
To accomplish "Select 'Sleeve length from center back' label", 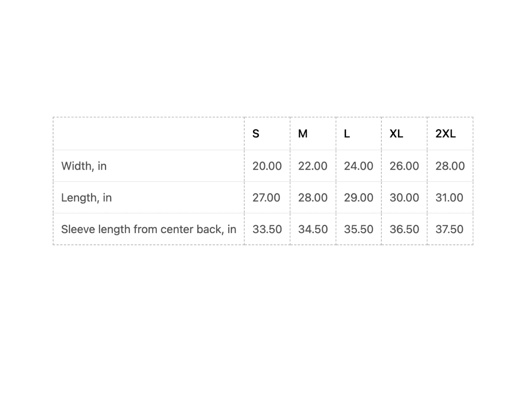I will (148, 229).
